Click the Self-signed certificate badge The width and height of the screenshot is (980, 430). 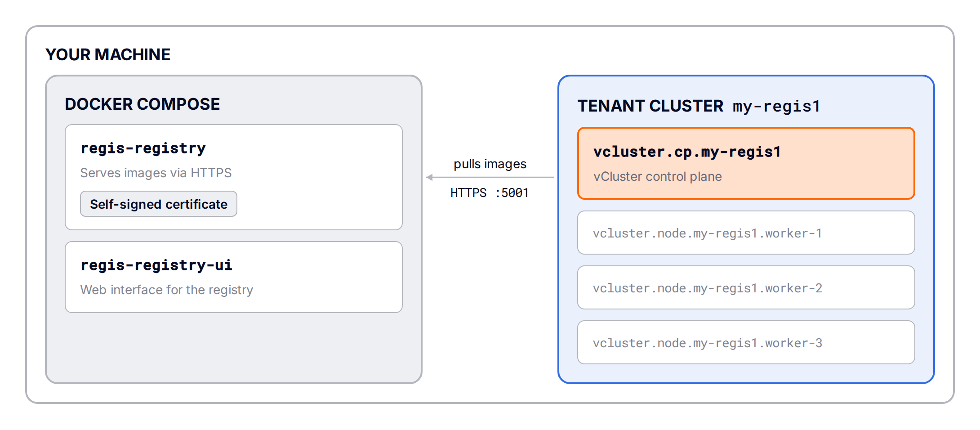(159, 204)
